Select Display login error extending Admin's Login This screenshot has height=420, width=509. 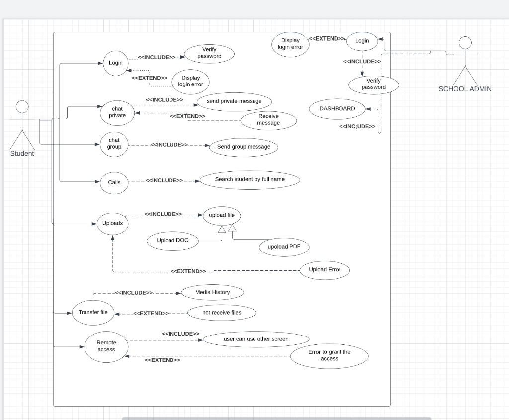click(290, 44)
